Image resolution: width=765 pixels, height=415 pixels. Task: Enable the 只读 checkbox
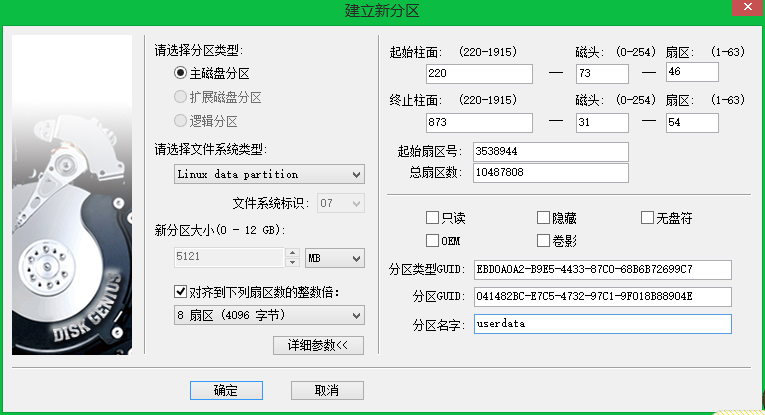click(432, 217)
